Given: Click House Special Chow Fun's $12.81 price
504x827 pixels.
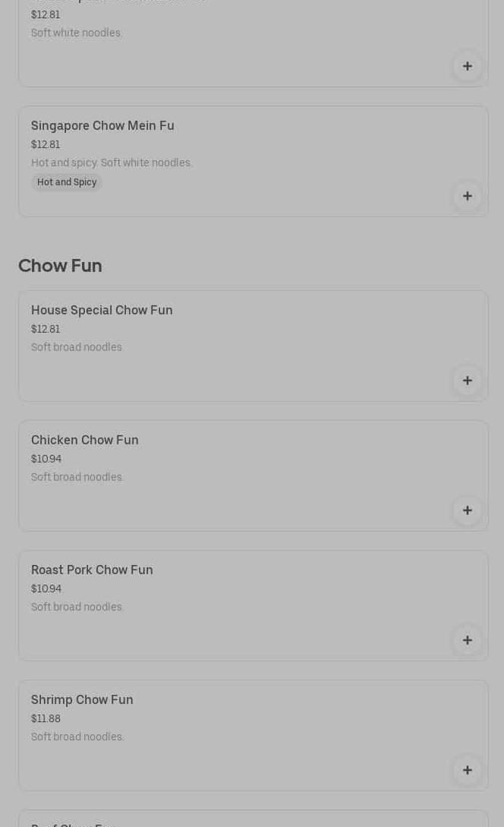Looking at the screenshot, I should coord(46,330).
